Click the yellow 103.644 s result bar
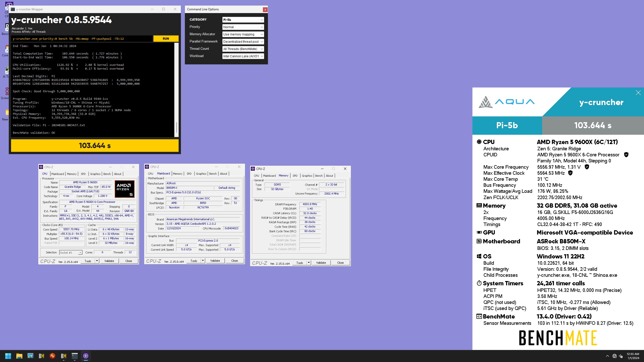 (x=95, y=146)
